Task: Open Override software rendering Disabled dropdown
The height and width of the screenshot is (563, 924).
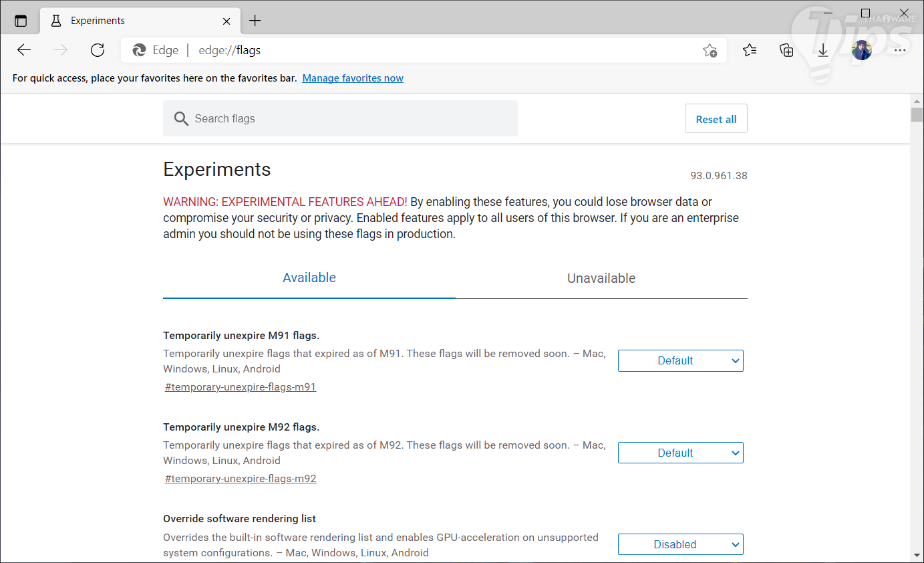Action: tap(680, 545)
